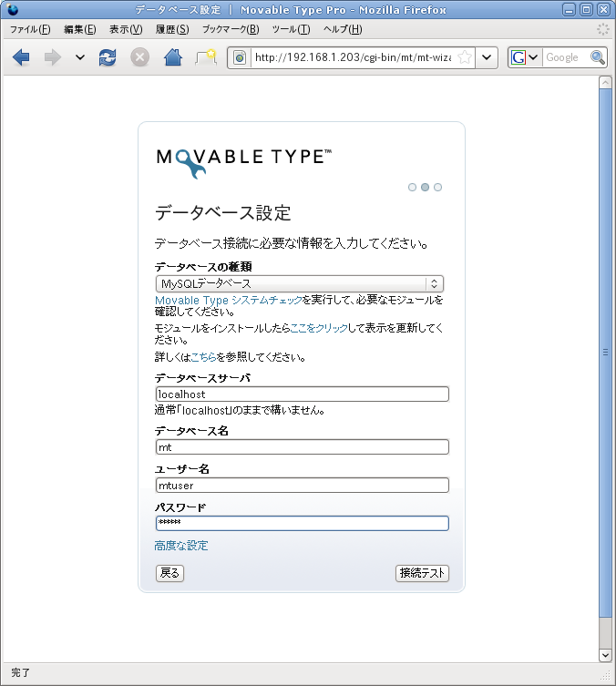The width and height of the screenshot is (616, 686).
Task: Open the 表示(V) menu
Action: [x=126, y=29]
